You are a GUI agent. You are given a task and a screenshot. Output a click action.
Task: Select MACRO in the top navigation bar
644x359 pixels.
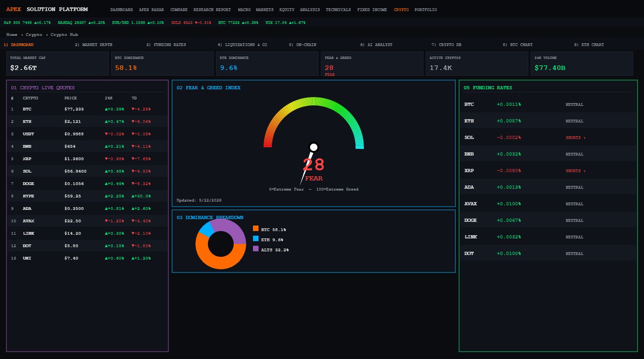[x=244, y=10]
